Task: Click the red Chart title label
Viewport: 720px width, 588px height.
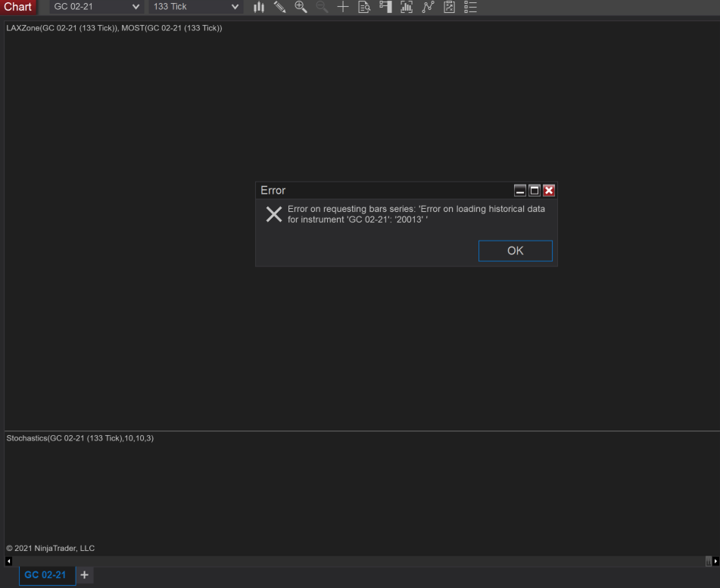Action: [18, 7]
